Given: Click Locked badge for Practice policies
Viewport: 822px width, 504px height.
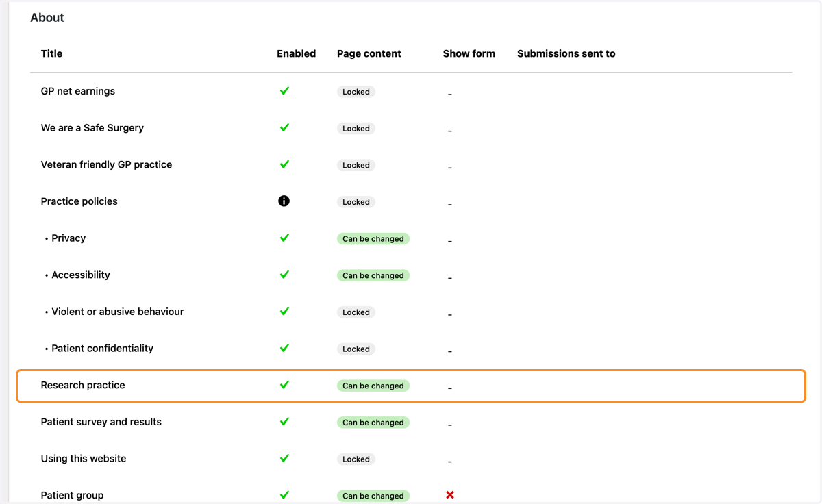Looking at the screenshot, I should tap(356, 202).
